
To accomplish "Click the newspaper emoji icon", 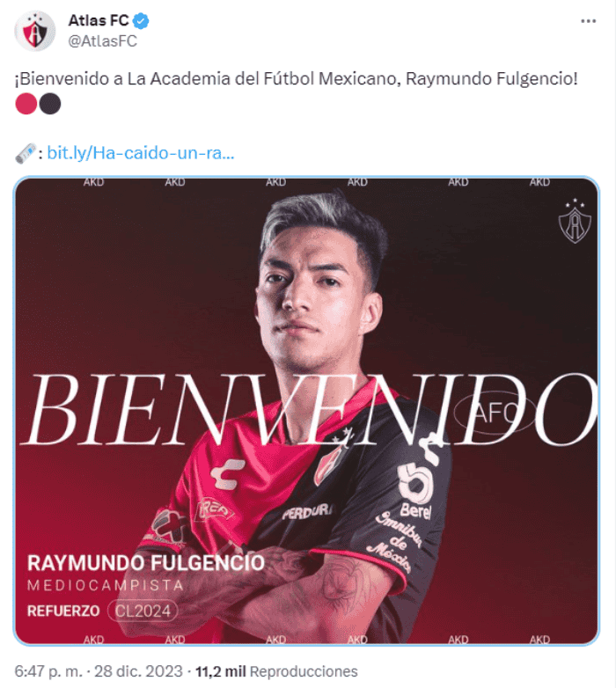I will pyautogui.click(x=26, y=154).
